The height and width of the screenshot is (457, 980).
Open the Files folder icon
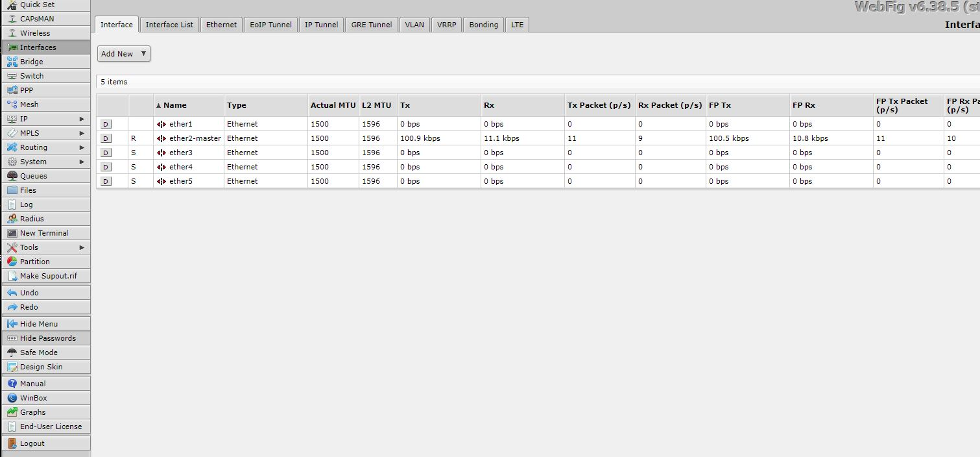(12, 190)
